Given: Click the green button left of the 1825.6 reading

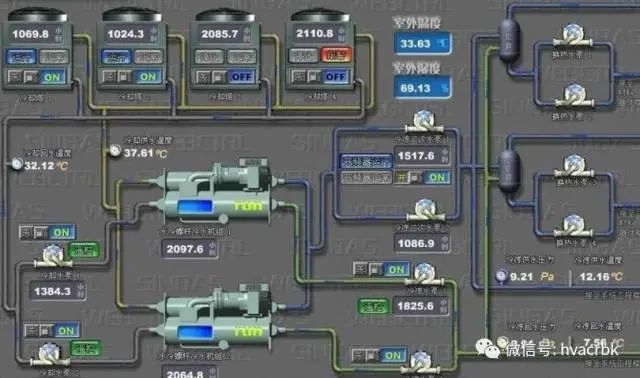Looking at the screenshot, I should click(373, 307).
